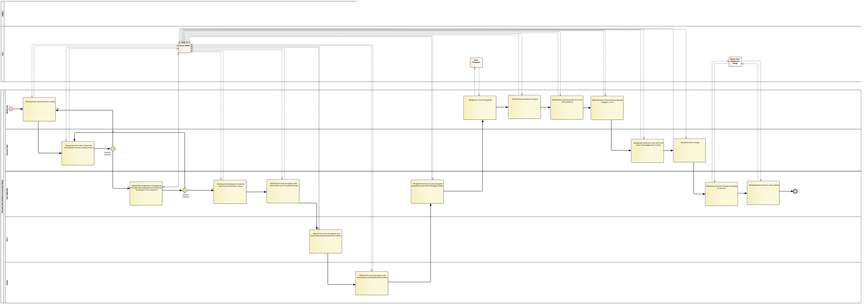
Task: Select 'Meminta Nomor Surat Stempel fakultas' task box
Action: click(x=607, y=108)
